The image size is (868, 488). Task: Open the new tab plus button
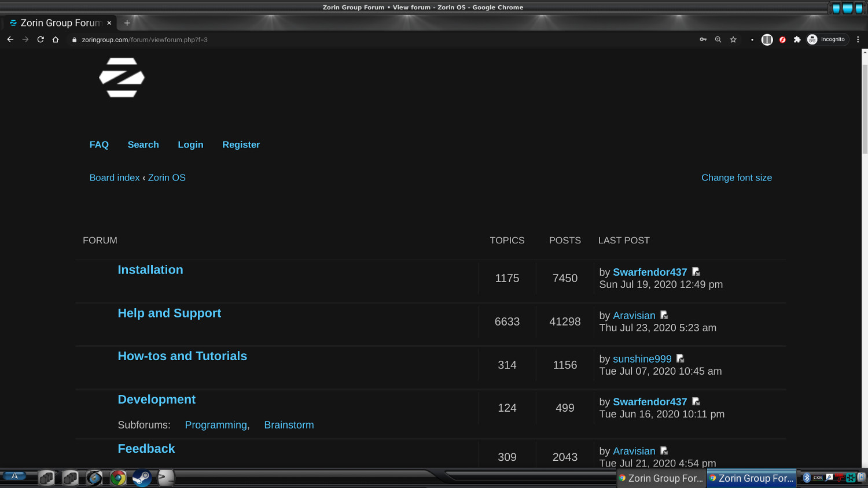pos(127,23)
